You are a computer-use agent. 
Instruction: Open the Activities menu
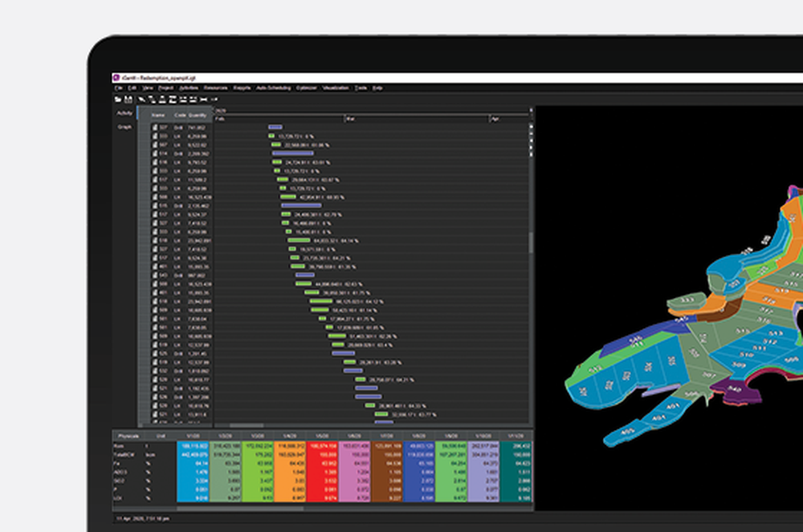click(x=189, y=88)
